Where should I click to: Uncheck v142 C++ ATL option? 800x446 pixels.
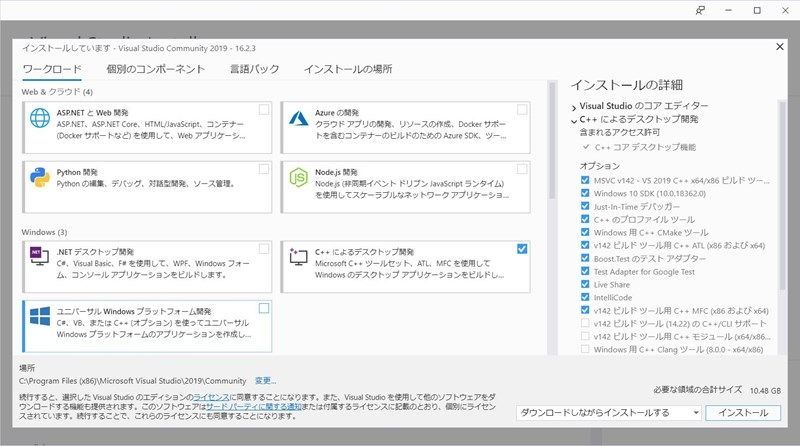click(x=585, y=245)
